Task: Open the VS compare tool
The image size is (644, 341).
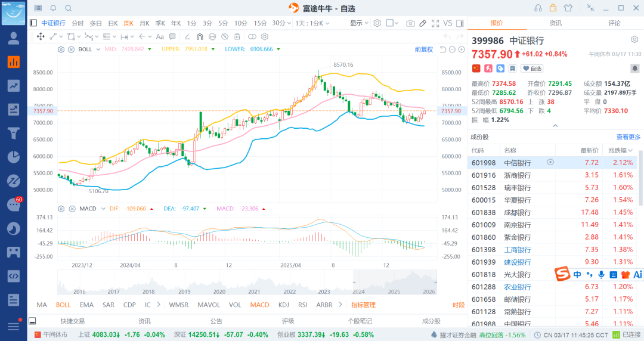Action: (x=447, y=23)
